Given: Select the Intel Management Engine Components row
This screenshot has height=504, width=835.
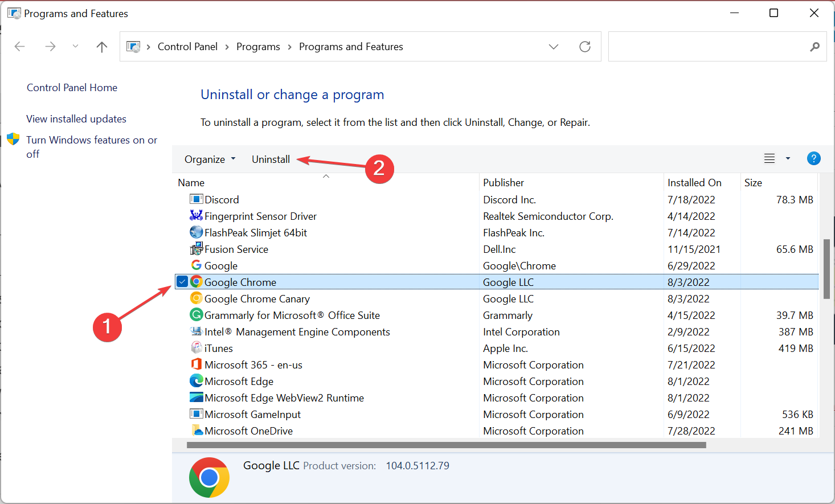Looking at the screenshot, I should click(496, 331).
